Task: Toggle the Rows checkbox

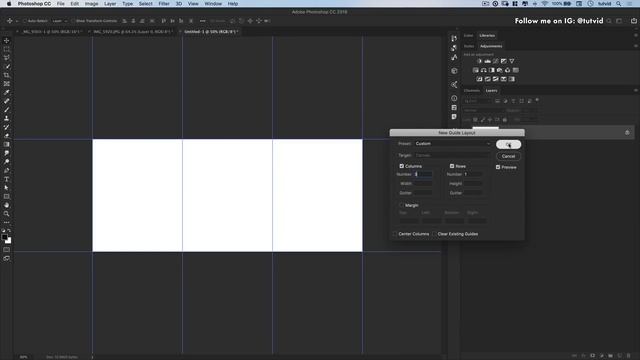Action: point(452,166)
